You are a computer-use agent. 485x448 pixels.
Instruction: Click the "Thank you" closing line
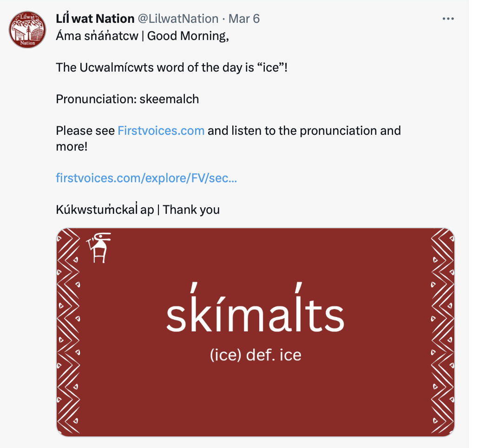point(191,210)
